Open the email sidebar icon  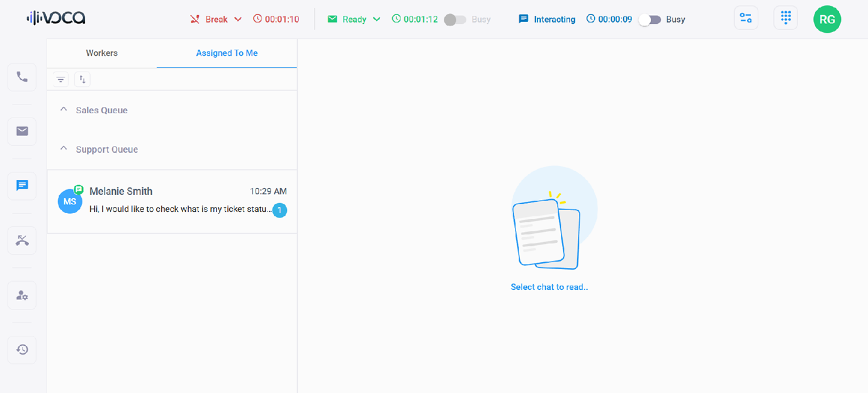tap(22, 131)
